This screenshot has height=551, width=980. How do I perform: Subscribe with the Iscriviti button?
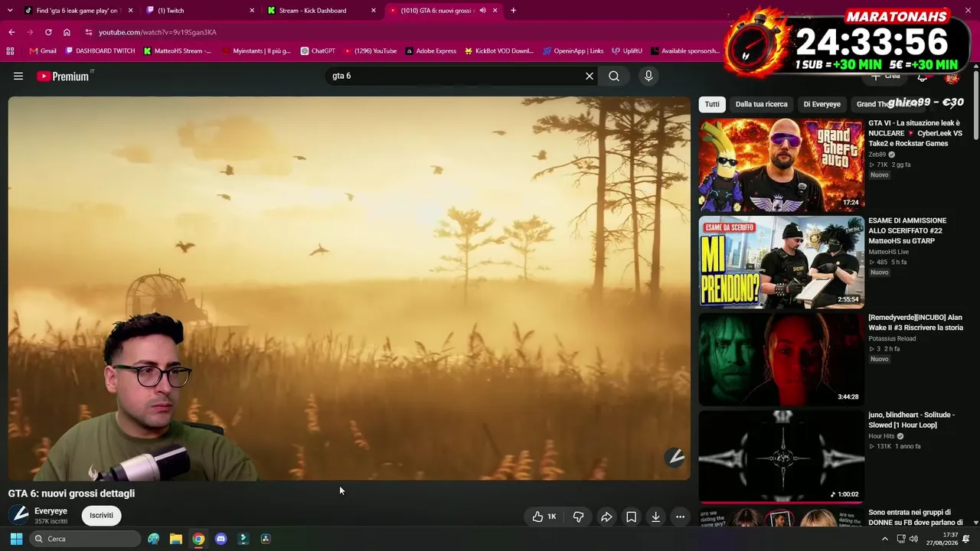click(x=101, y=515)
